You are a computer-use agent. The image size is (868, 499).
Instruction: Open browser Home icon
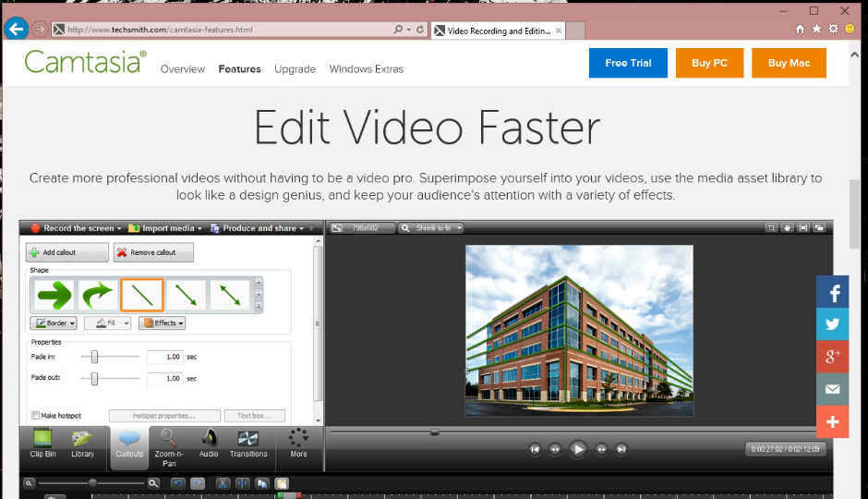click(x=800, y=30)
